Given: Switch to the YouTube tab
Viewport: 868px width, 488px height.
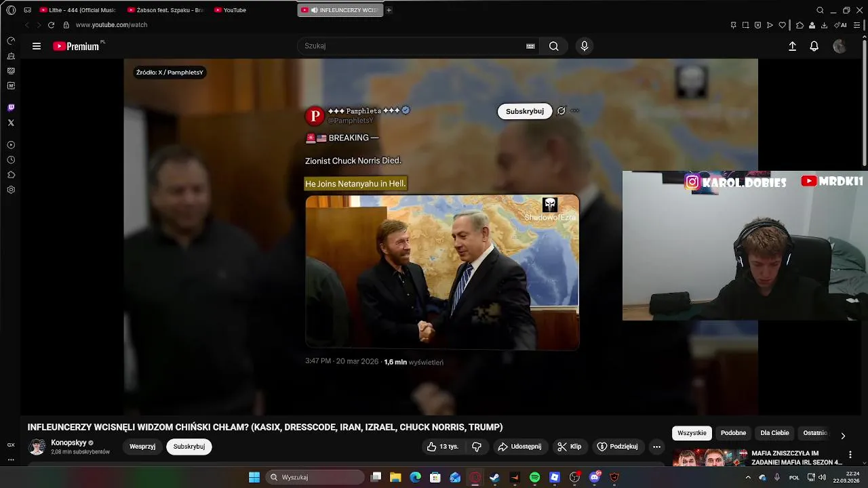Looking at the screenshot, I should coord(252,10).
